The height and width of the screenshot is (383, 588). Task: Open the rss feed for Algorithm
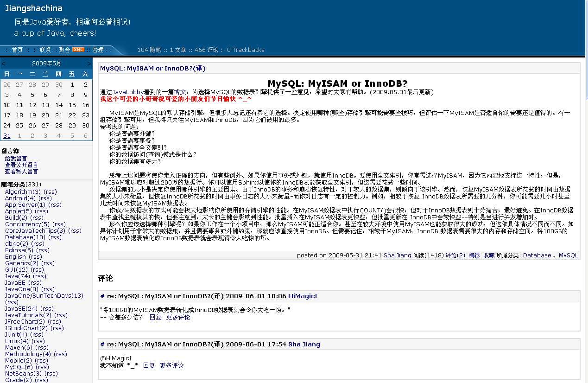tap(50, 191)
